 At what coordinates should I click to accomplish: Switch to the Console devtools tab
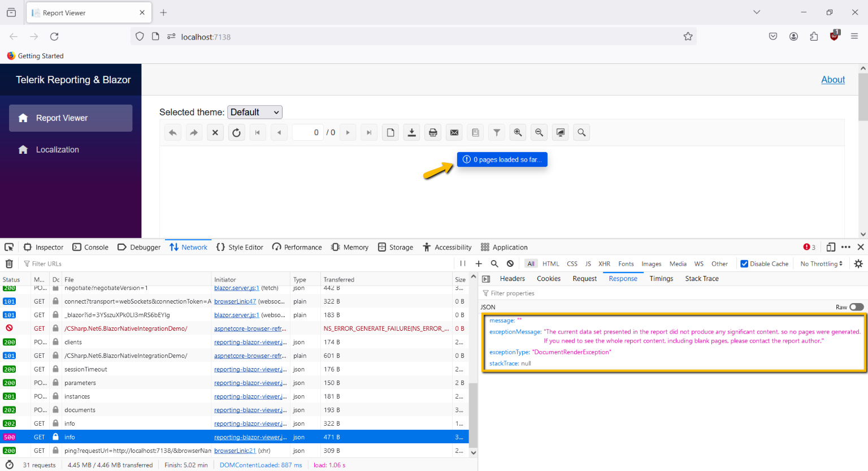[x=90, y=247]
